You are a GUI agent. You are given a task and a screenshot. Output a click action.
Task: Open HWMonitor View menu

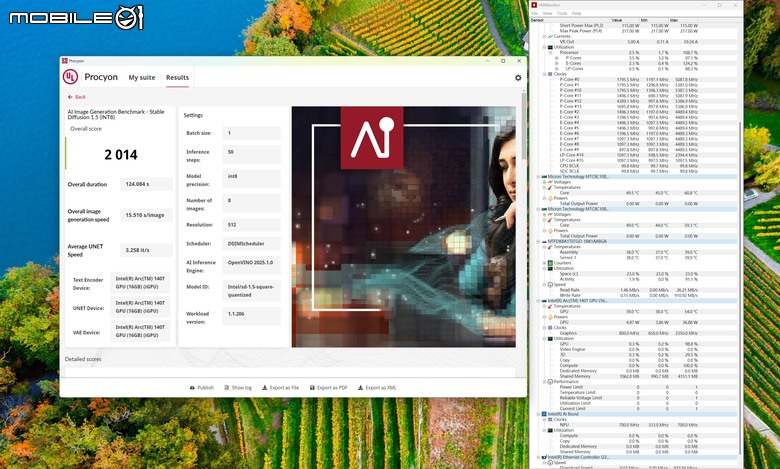[547, 13]
